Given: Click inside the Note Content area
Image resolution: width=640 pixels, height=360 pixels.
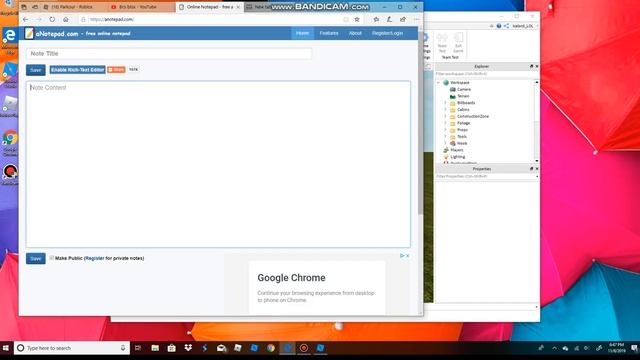Looking at the screenshot, I should click(218, 164).
